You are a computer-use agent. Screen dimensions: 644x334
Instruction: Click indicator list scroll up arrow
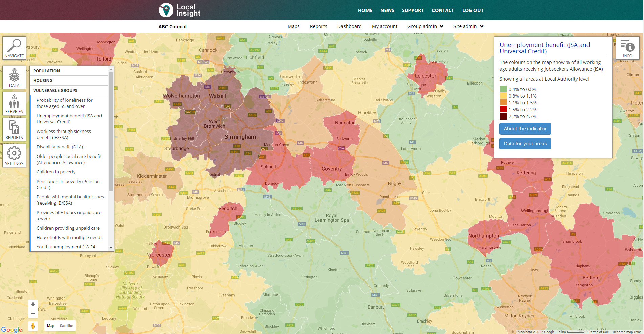click(111, 69)
